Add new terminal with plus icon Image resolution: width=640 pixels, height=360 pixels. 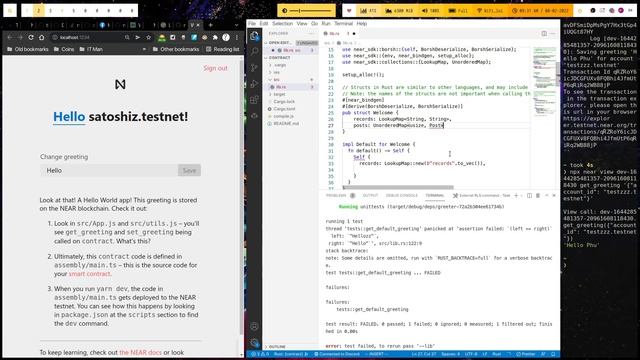(516, 196)
